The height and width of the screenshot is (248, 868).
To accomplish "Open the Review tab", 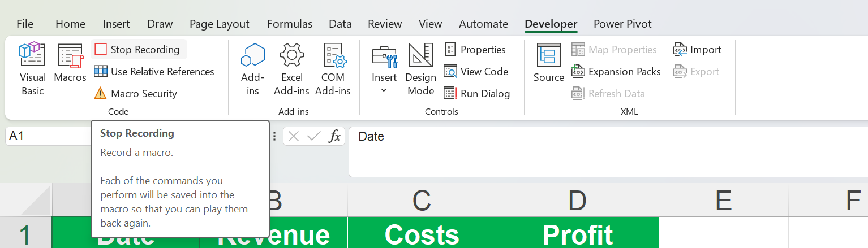I will 385,24.
